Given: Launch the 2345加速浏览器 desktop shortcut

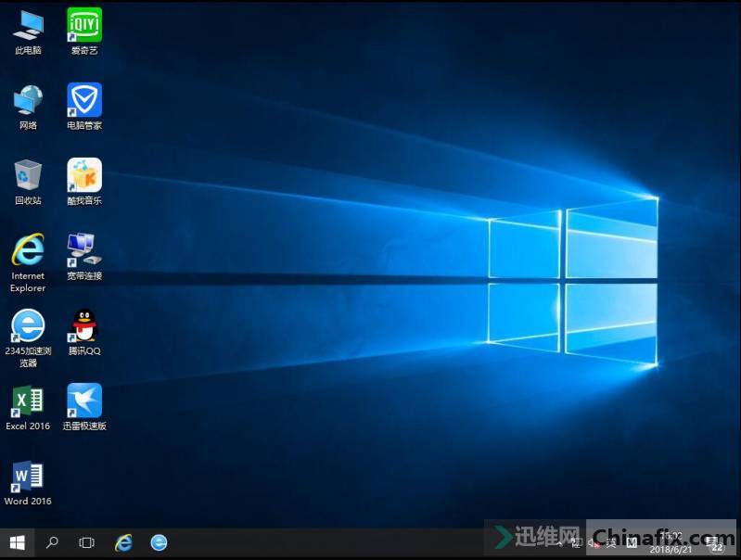Looking at the screenshot, I should (28, 338).
